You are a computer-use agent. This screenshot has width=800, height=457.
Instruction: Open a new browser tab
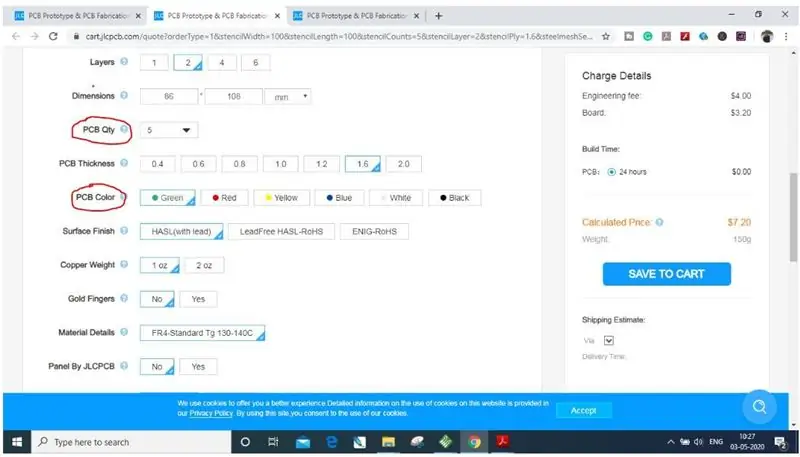click(438, 16)
